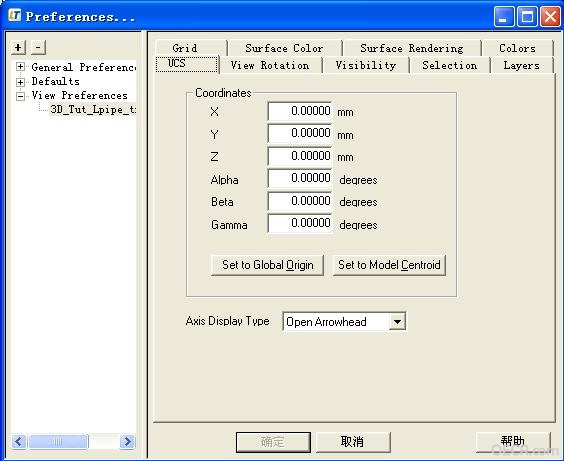Click the collapse-all minus button above tree
This screenshot has height=461, width=564.
pos(38,47)
